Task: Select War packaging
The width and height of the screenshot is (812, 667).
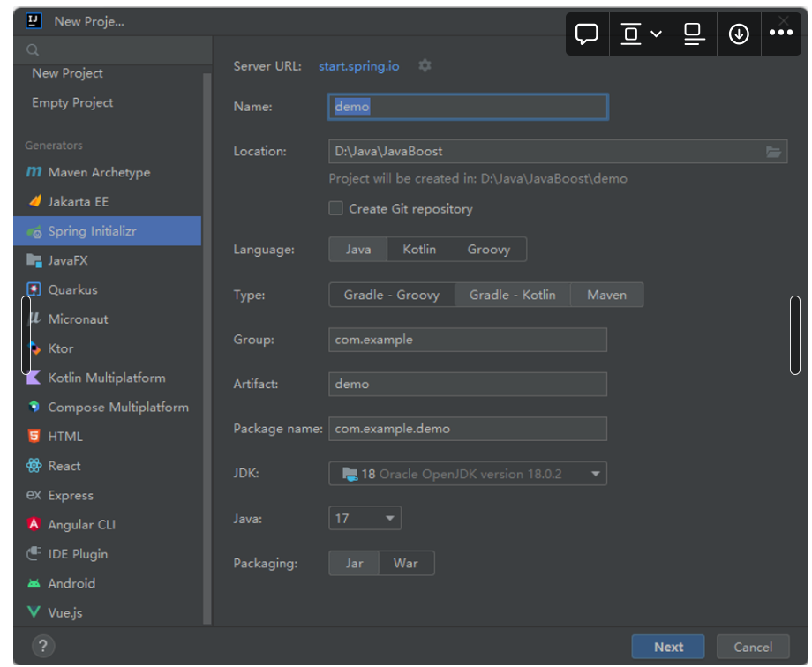Action: [x=406, y=564]
